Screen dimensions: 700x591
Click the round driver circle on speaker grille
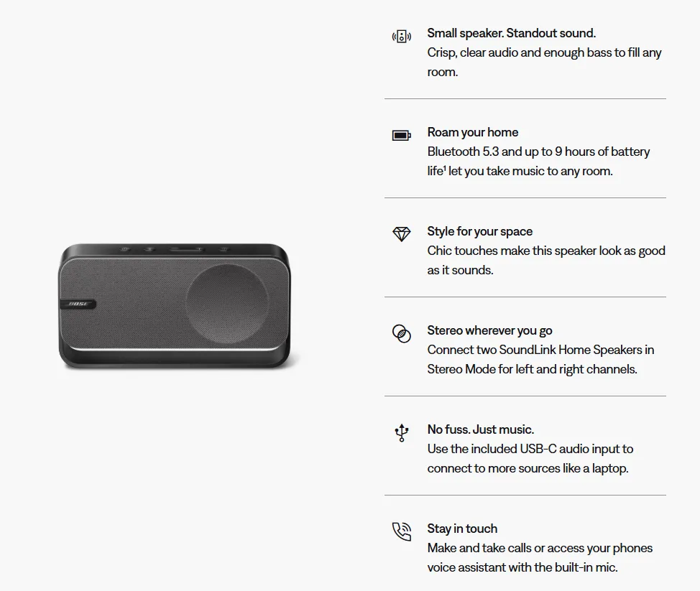click(227, 304)
